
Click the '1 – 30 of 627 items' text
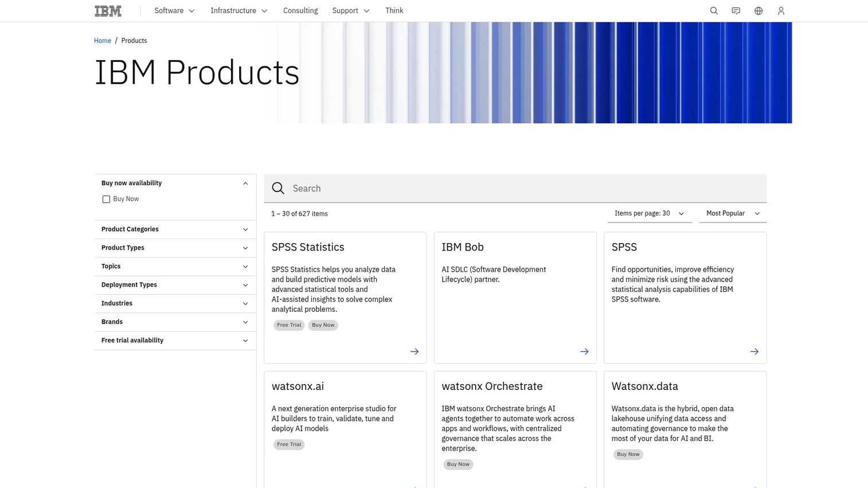pos(299,214)
